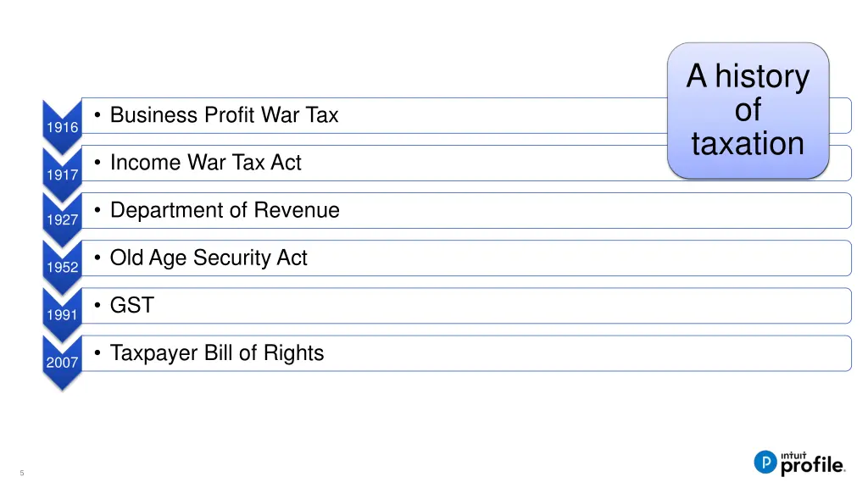
Task: Click the Department of Revenue bar
Action: tap(225, 210)
